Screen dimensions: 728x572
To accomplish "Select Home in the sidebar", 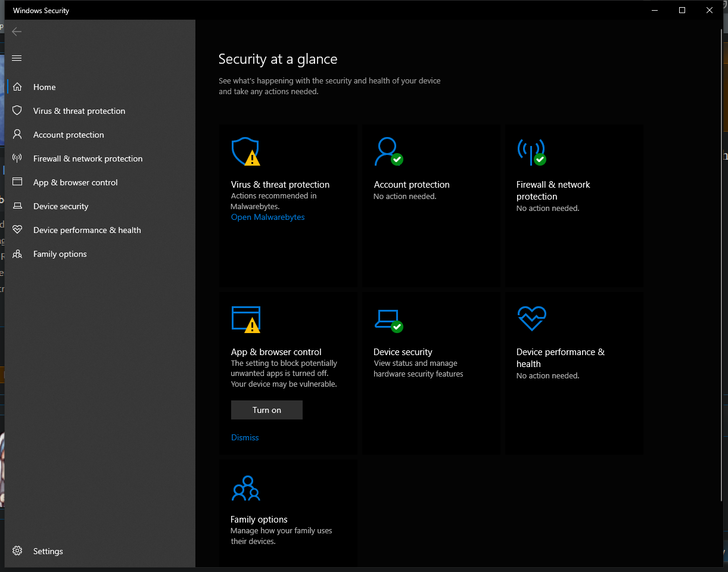I will coord(45,87).
